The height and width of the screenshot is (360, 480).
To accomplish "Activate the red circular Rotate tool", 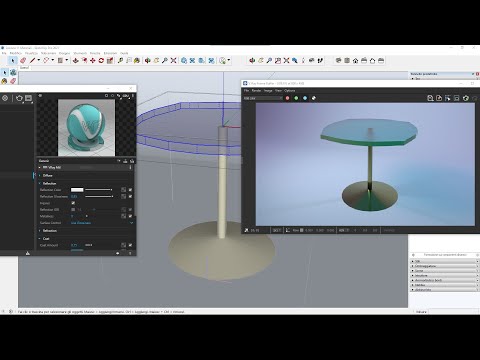I will click(101, 61).
